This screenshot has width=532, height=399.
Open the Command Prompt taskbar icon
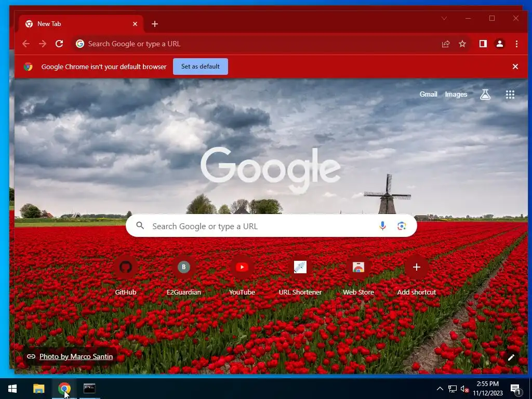(x=89, y=389)
